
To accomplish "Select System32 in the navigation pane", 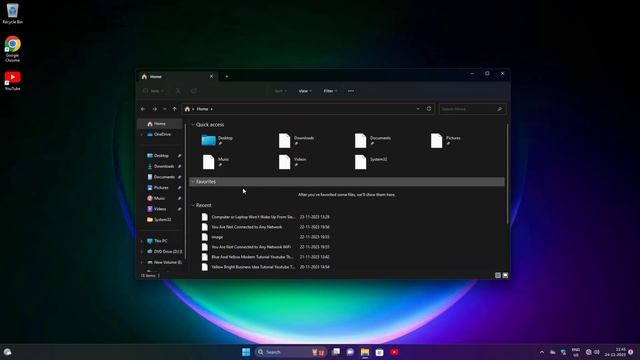I will point(161,220).
